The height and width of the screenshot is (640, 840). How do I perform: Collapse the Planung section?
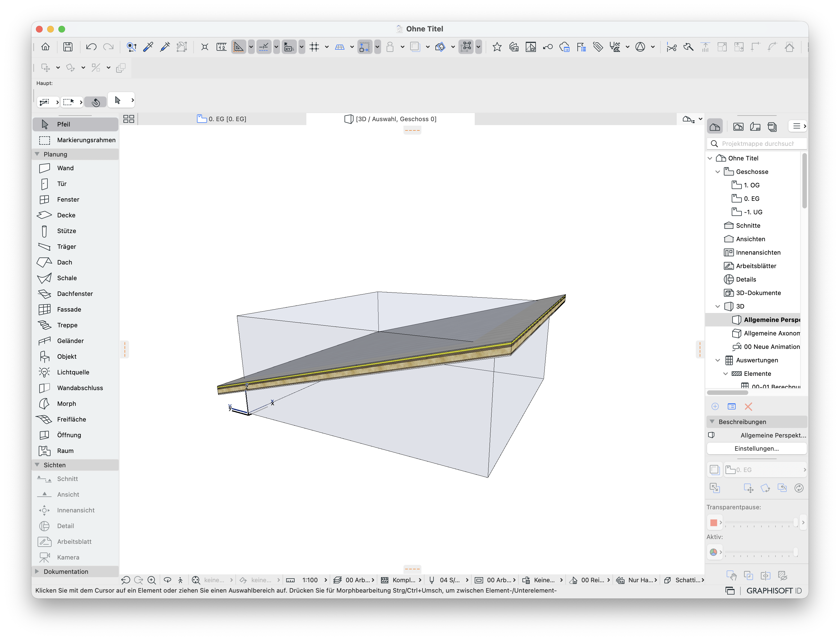click(37, 154)
